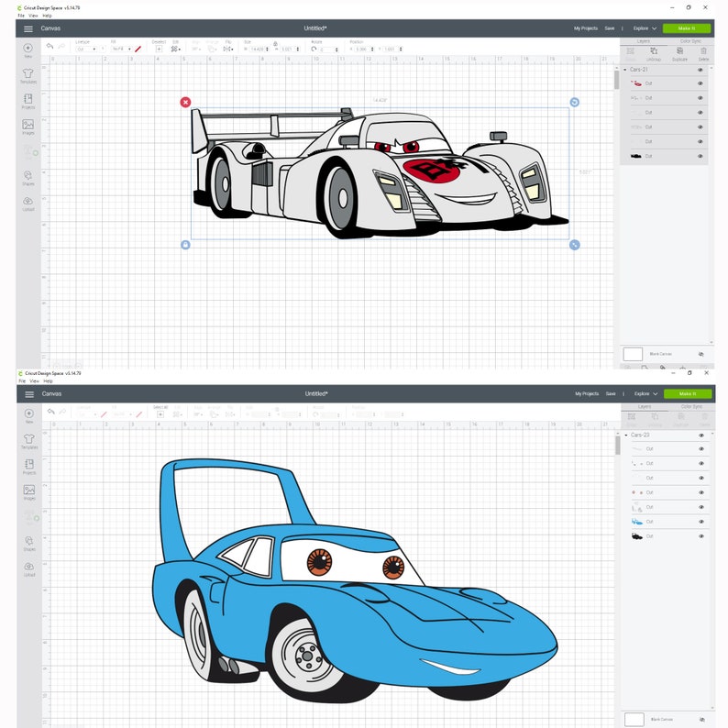
Task: Open Linetype dropdown in top window
Action: tap(86, 49)
